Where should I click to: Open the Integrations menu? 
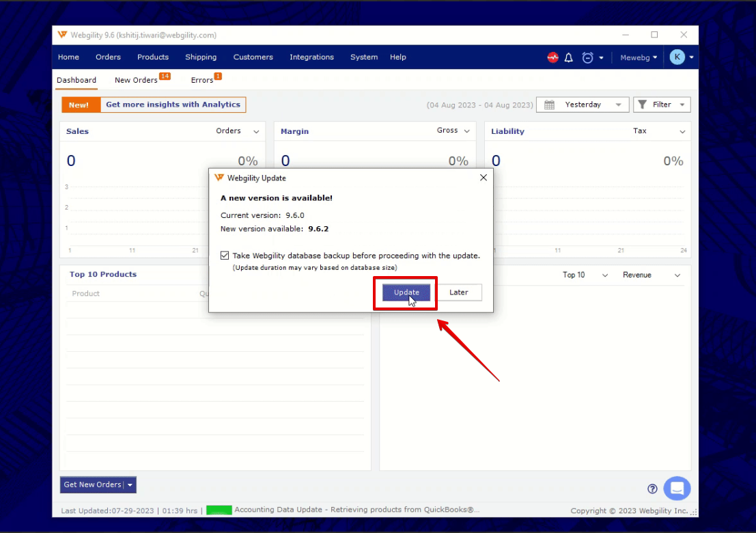point(311,57)
